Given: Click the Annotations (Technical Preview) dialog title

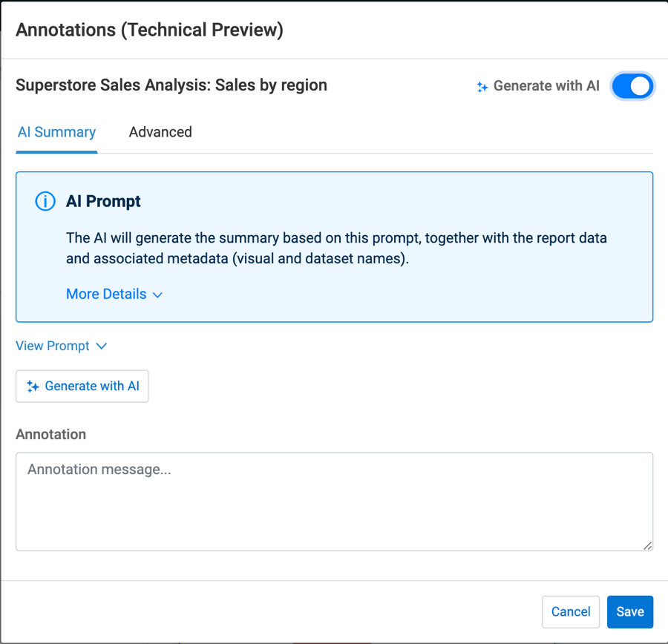Looking at the screenshot, I should tap(149, 30).
